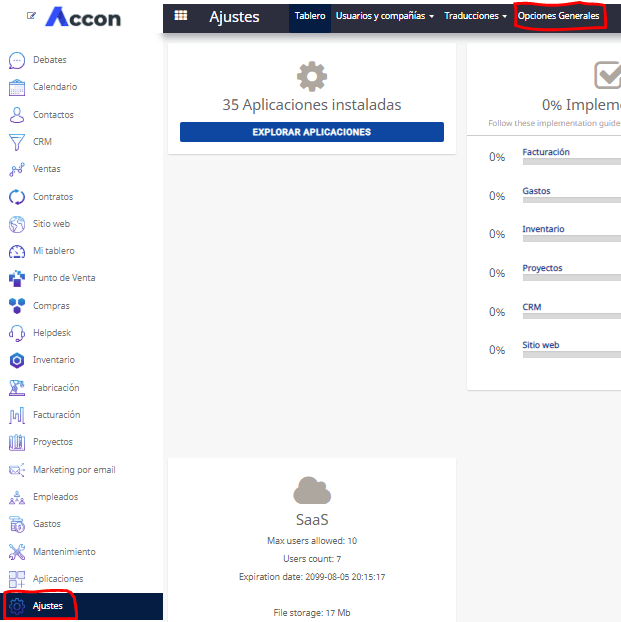Open Punto de Venta icon

17,278
